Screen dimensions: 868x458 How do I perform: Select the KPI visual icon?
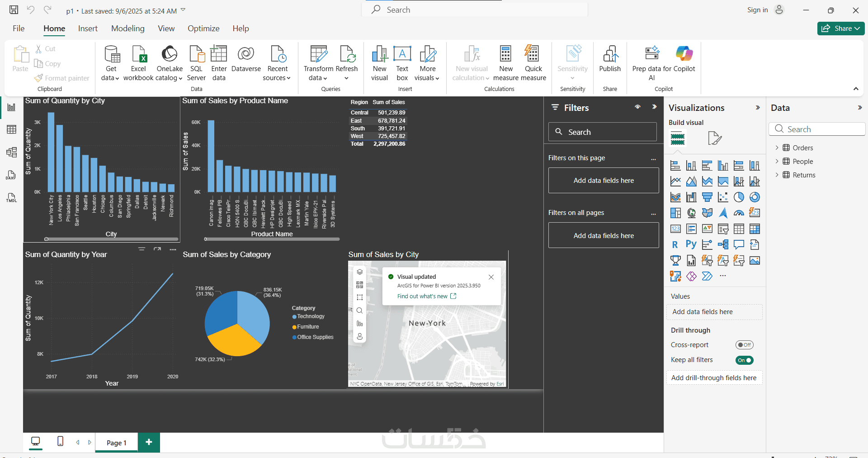tap(707, 229)
